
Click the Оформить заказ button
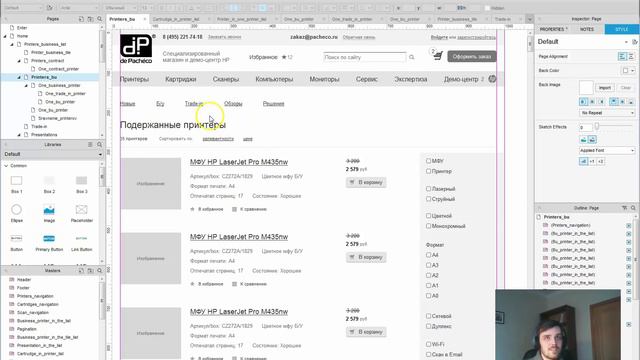tap(472, 56)
